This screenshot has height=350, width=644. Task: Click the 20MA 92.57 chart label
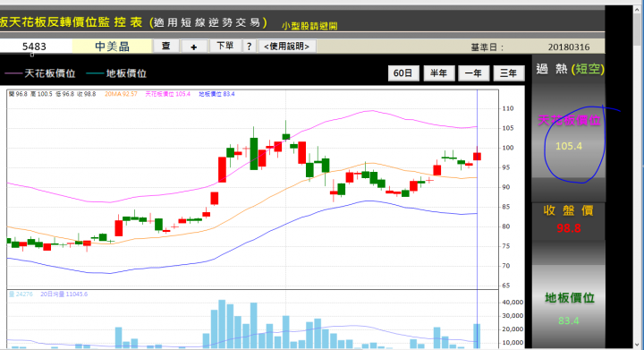(x=121, y=94)
